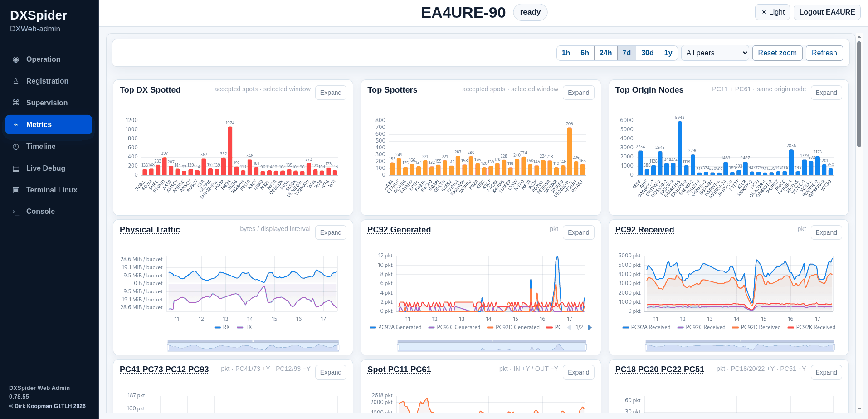Image resolution: width=868 pixels, height=419 pixels.
Task: Click the Metrics pulse icon
Action: (x=16, y=125)
